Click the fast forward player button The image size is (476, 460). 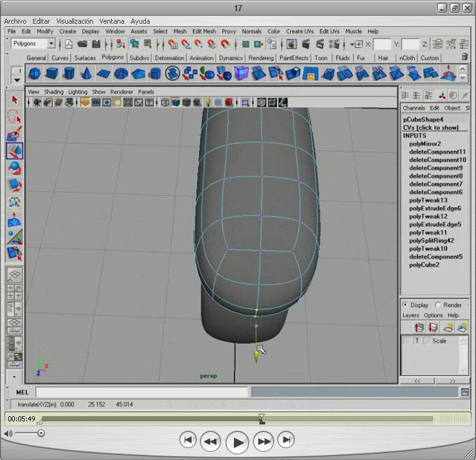click(x=263, y=441)
